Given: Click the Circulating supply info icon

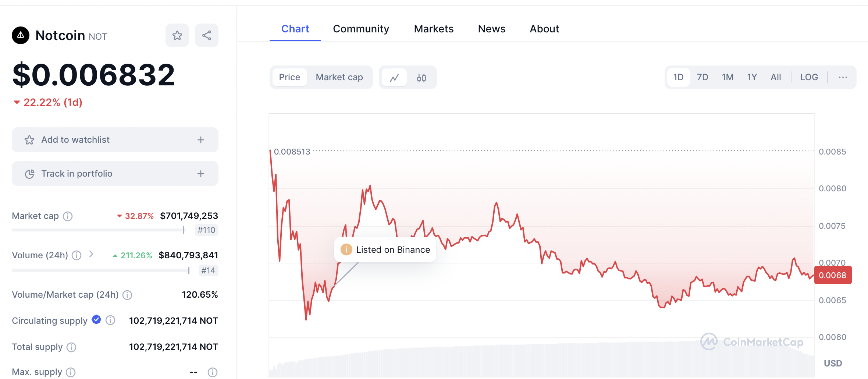Looking at the screenshot, I should [110, 320].
